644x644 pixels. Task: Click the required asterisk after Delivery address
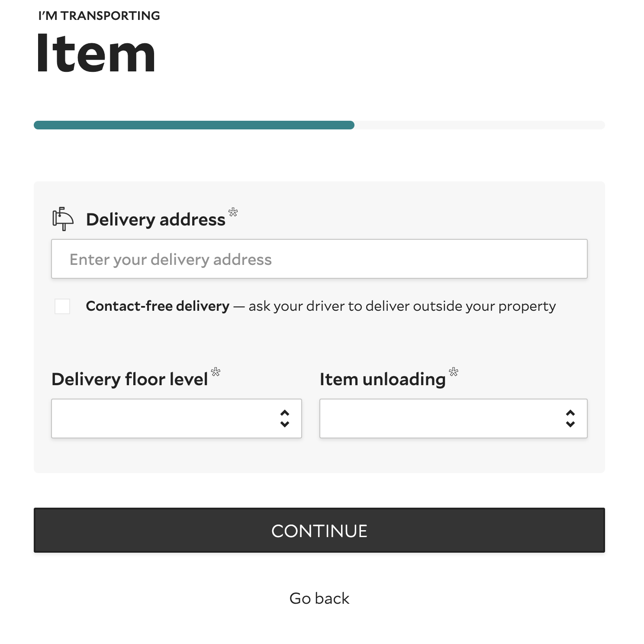(x=233, y=212)
